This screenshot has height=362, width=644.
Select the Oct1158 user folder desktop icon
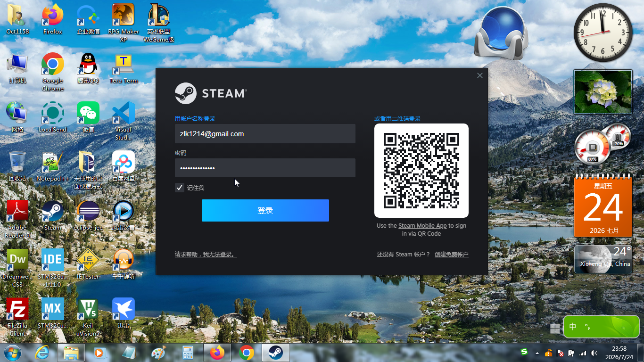[17, 20]
